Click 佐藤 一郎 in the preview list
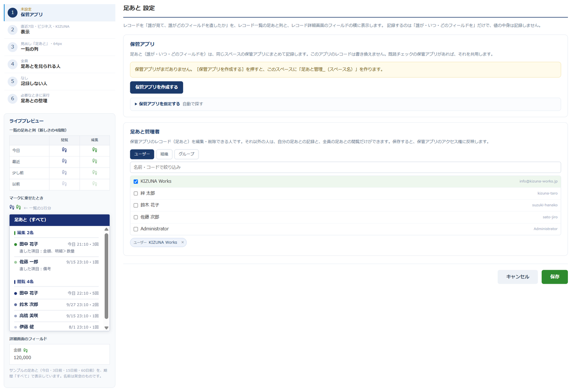The image size is (572, 392). point(29,262)
